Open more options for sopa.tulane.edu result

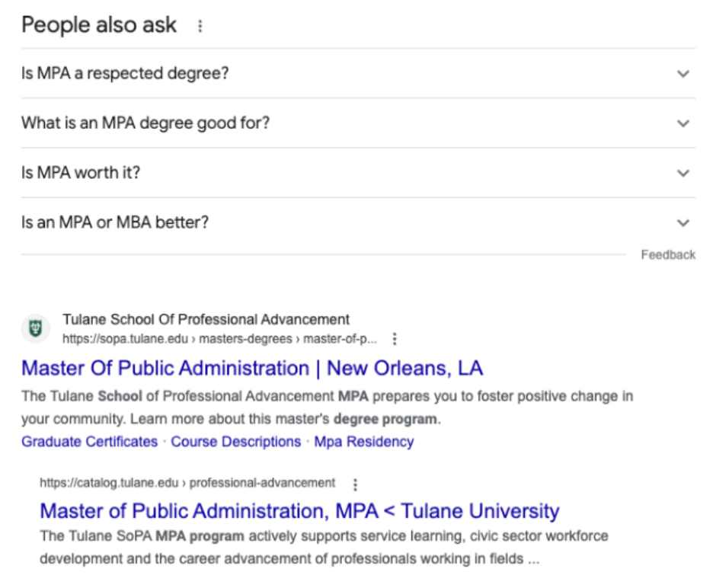[x=395, y=339]
